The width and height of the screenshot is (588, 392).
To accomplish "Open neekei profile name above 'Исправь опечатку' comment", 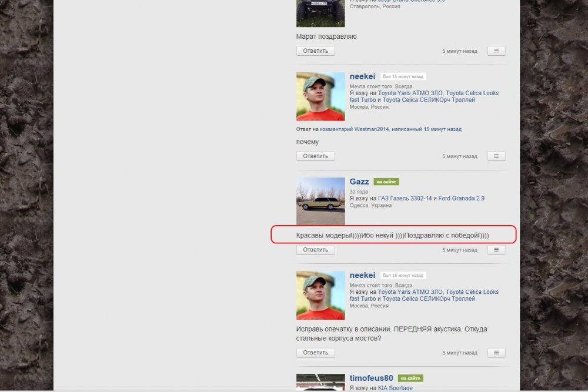I will [362, 276].
